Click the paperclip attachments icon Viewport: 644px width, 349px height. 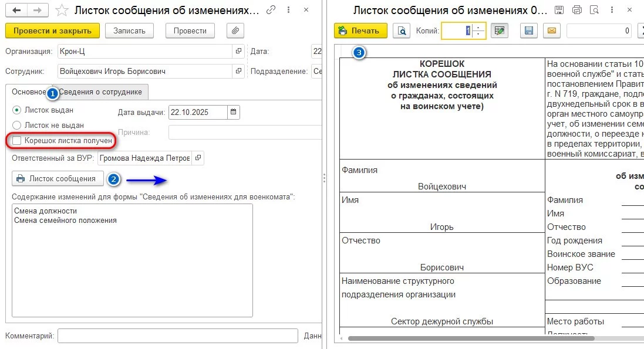(235, 31)
